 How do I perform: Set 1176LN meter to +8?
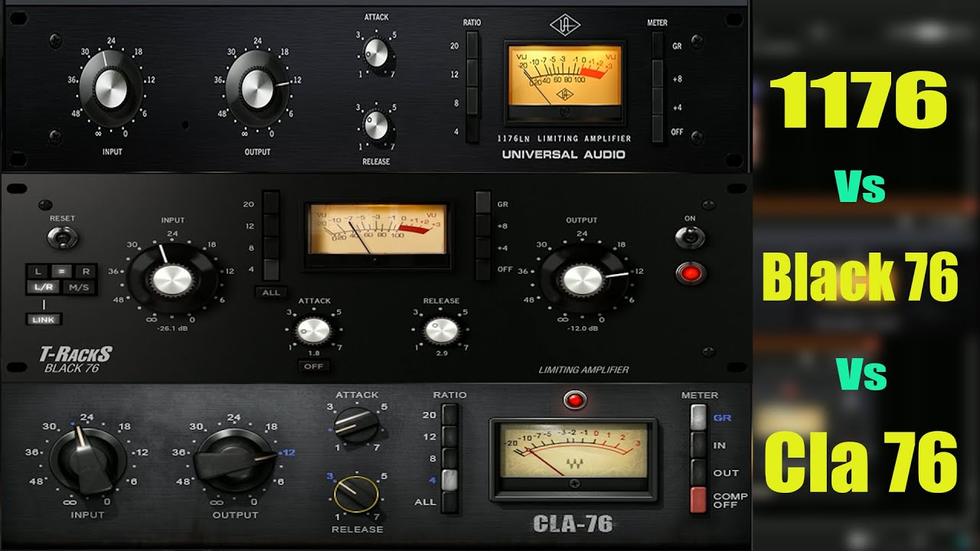[x=658, y=74]
